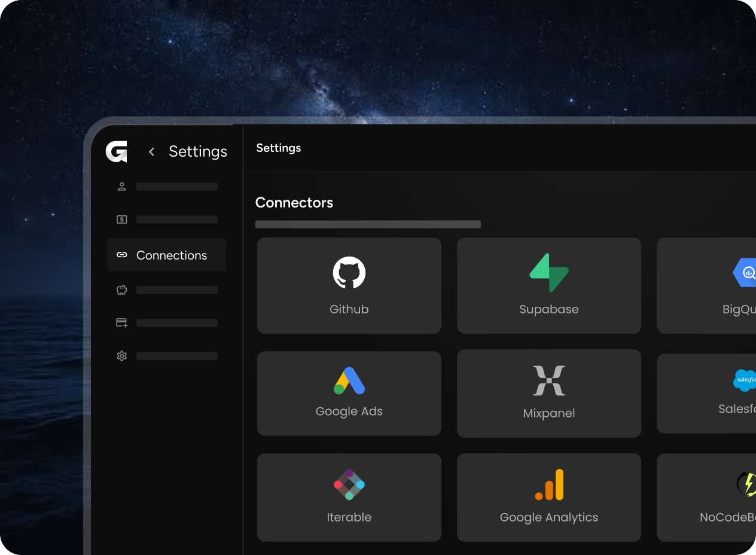
Task: Open the add-card sidebar icon
Action: pyautogui.click(x=122, y=323)
